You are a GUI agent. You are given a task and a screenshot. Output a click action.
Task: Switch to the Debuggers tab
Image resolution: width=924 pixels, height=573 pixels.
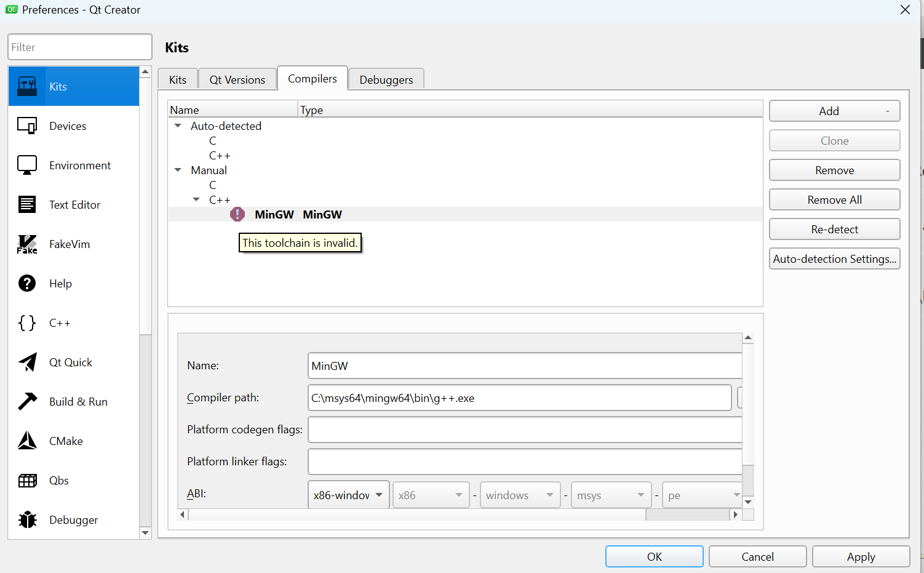click(386, 79)
